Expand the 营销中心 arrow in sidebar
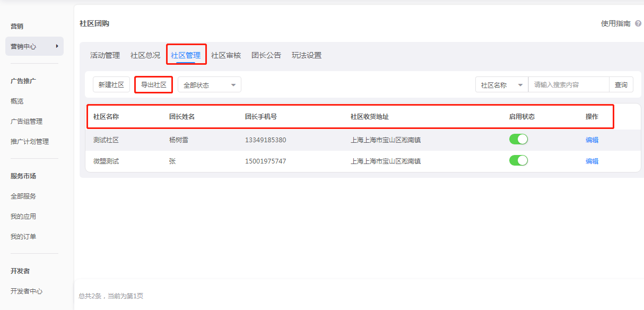This screenshot has width=644, height=310. [57, 46]
